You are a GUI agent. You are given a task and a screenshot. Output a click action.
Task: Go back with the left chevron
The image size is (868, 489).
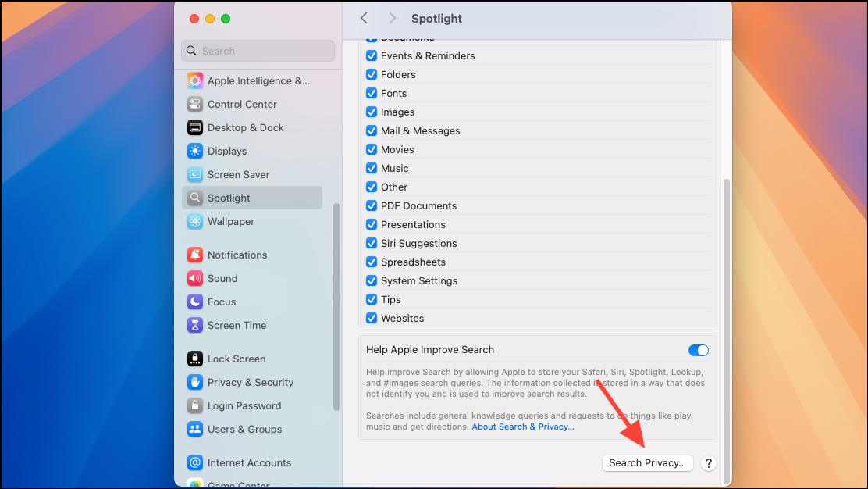[x=364, y=18]
